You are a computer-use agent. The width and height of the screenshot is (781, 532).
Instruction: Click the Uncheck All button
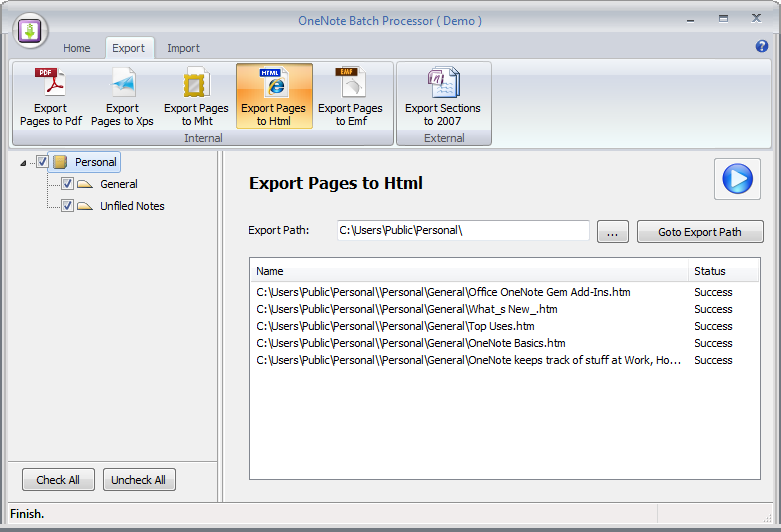(139, 480)
